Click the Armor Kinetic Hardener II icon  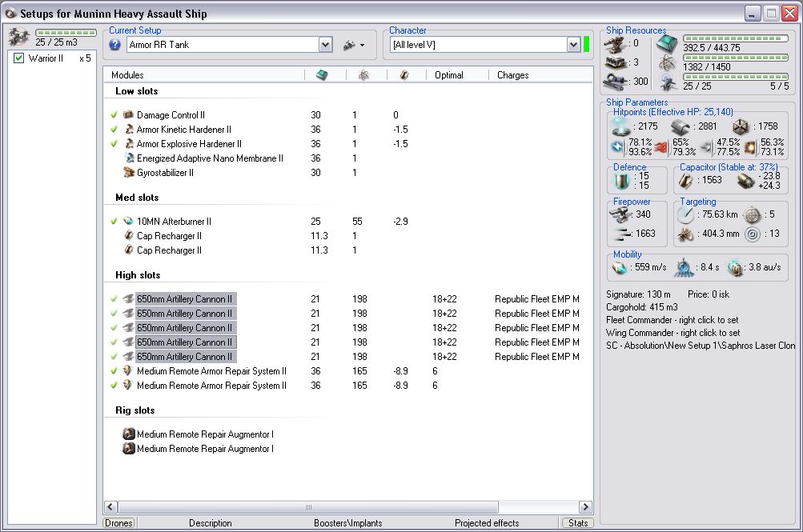(129, 129)
